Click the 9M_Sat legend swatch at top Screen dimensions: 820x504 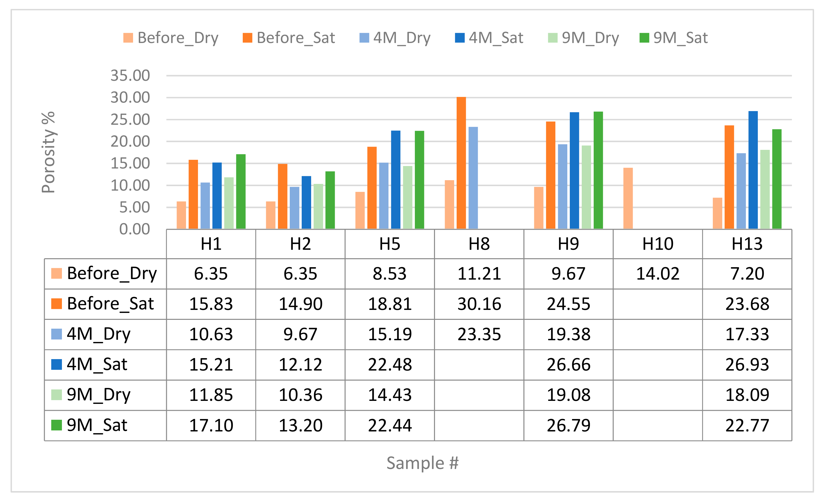coord(644,38)
